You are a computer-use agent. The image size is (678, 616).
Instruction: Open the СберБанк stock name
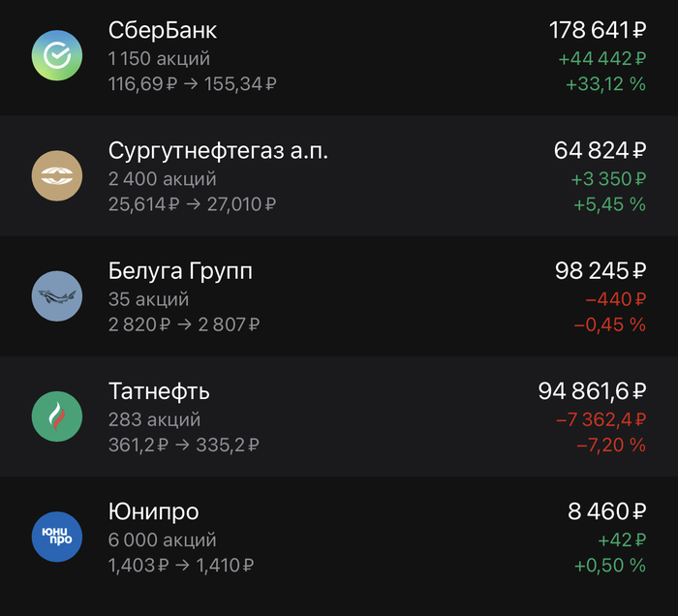click(163, 31)
